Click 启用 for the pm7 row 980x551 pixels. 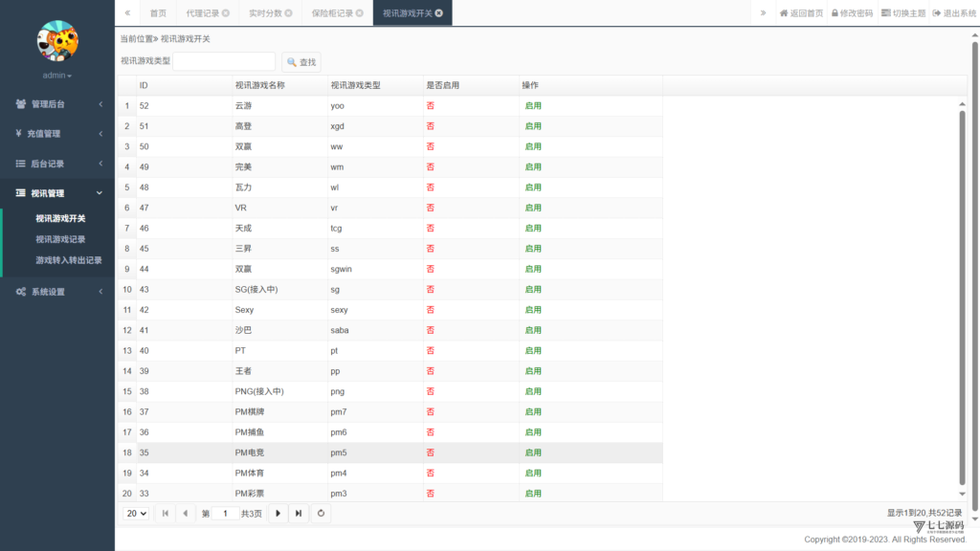(x=533, y=412)
